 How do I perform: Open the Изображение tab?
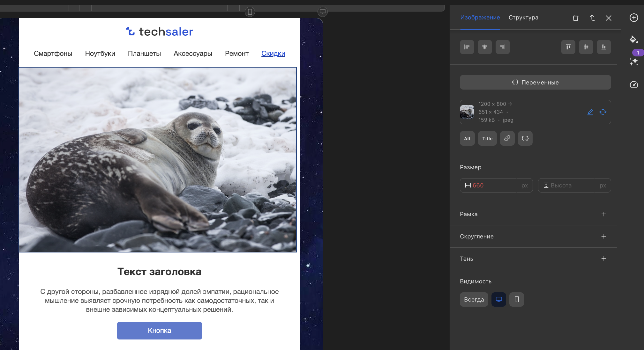[480, 18]
